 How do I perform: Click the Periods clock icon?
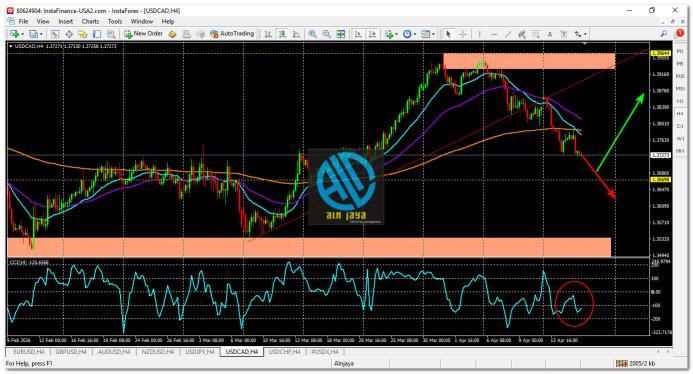(x=407, y=34)
